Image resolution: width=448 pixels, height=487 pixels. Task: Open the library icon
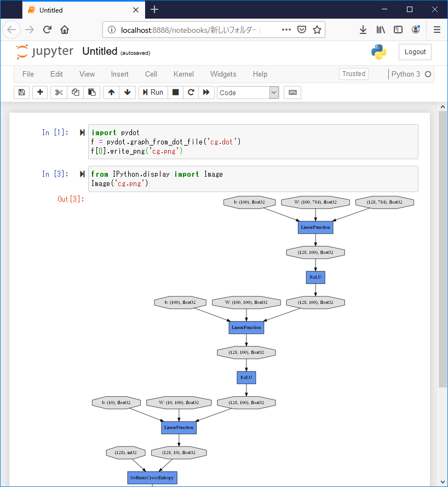pyautogui.click(x=381, y=30)
